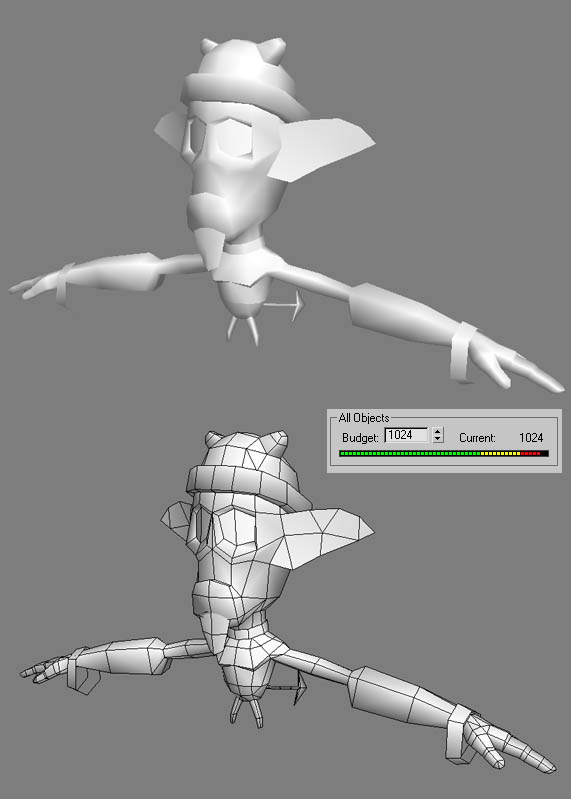Click the Budget label text
This screenshot has width=571, height=799.
click(361, 438)
